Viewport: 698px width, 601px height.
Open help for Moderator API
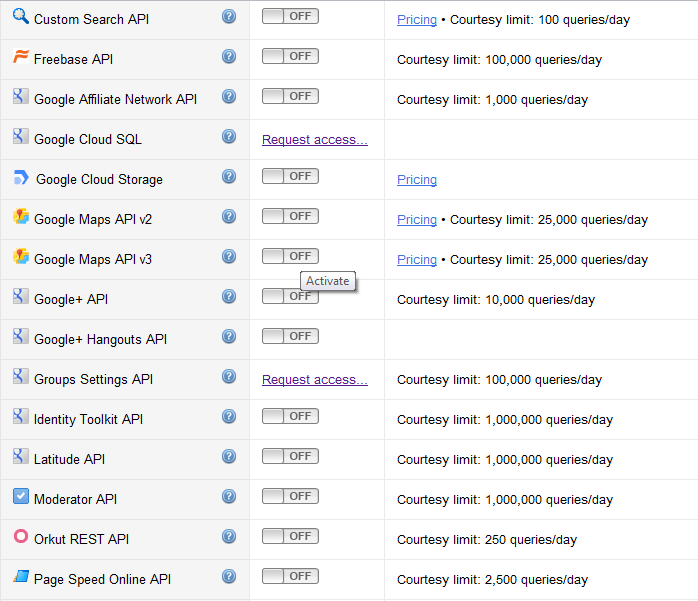[229, 496]
